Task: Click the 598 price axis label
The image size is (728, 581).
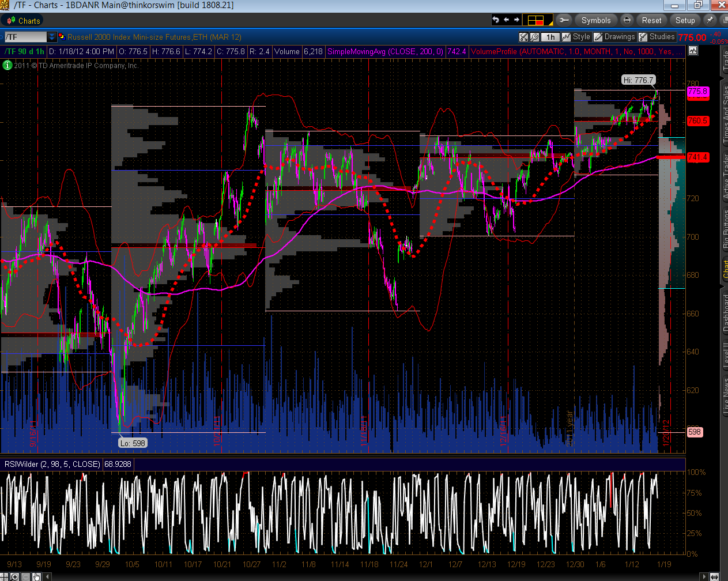Action: pos(695,432)
